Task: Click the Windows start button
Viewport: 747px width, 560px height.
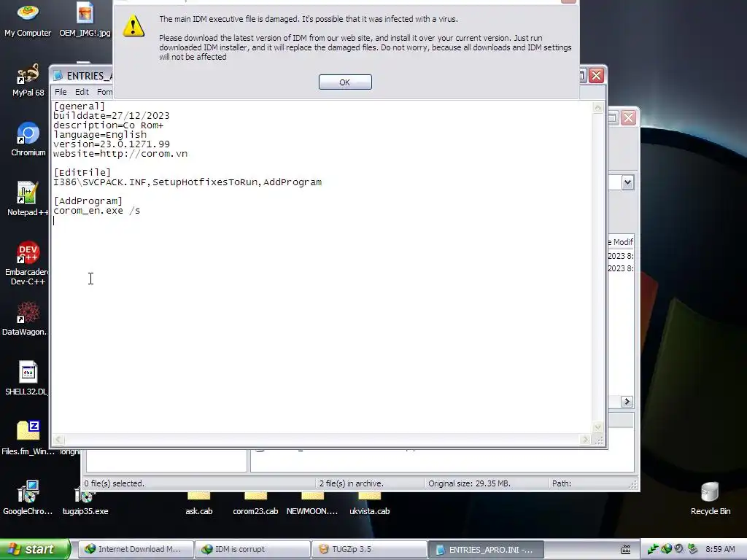Action: tap(35, 549)
